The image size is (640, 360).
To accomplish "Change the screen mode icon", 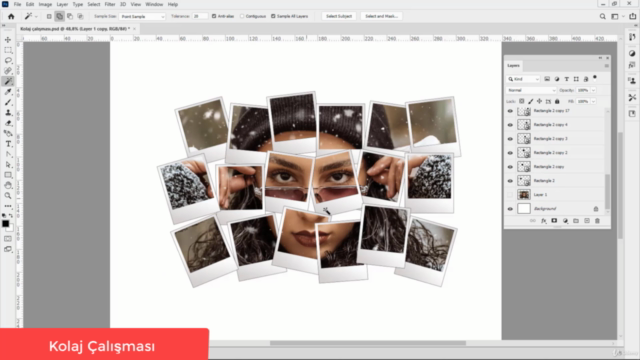I will click(8, 249).
